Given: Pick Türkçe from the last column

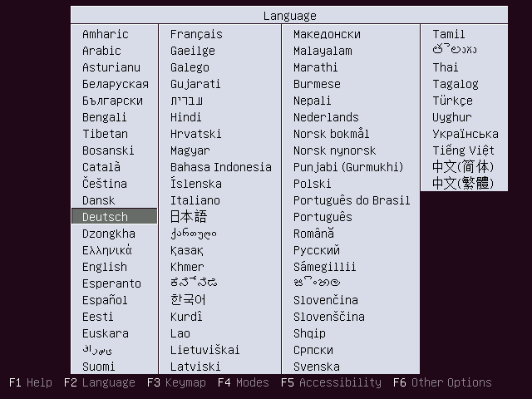Looking at the screenshot, I should click(452, 101).
